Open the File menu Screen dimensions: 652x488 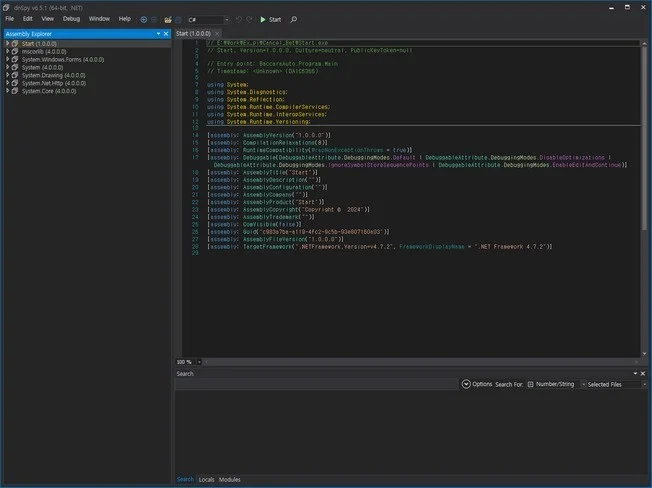point(10,19)
